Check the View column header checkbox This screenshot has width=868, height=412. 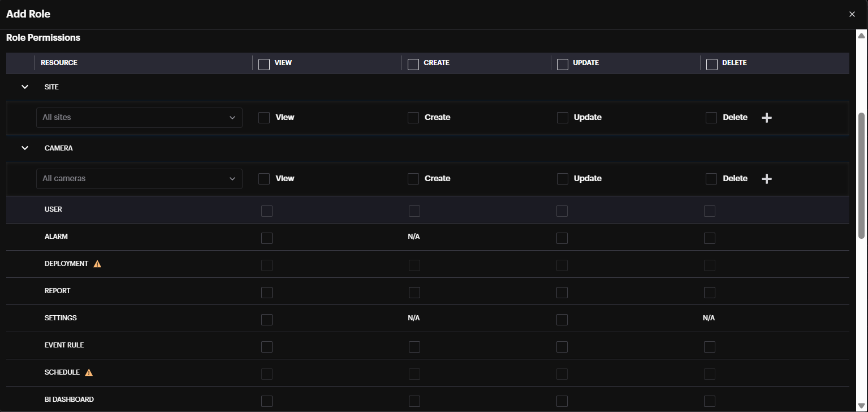[x=264, y=64]
